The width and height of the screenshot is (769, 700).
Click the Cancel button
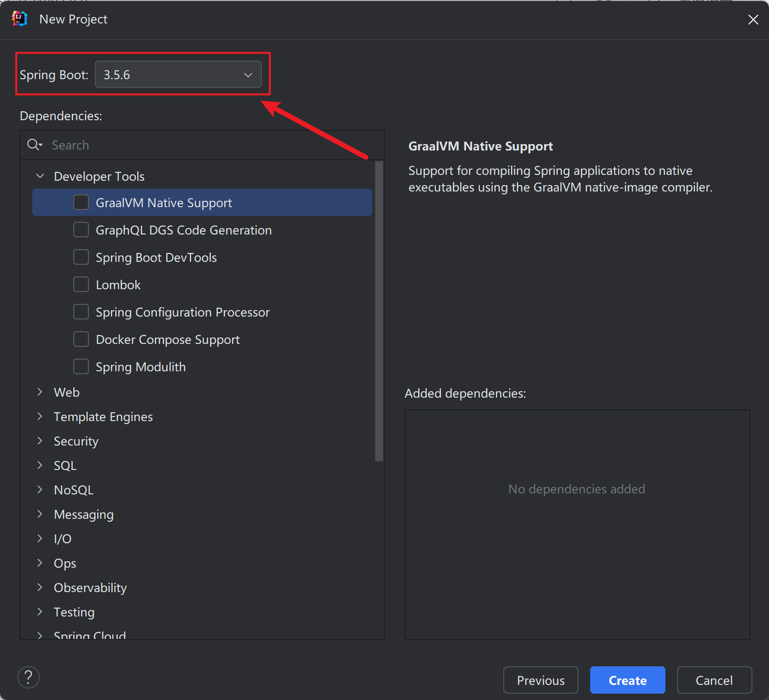point(714,680)
